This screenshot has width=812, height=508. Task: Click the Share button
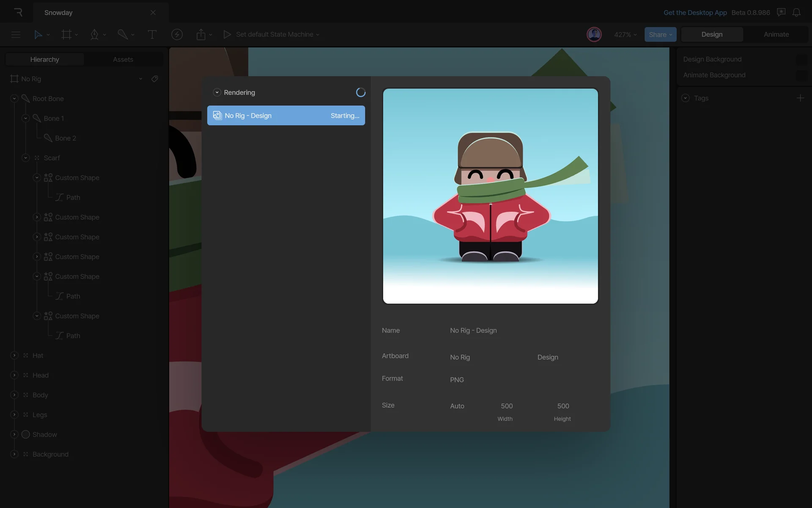pos(660,35)
